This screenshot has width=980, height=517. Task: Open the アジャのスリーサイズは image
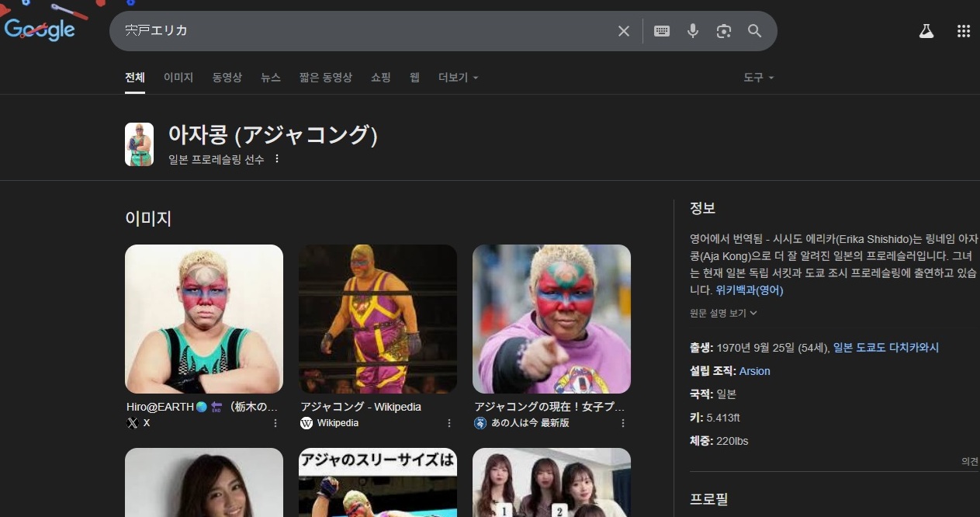click(378, 482)
